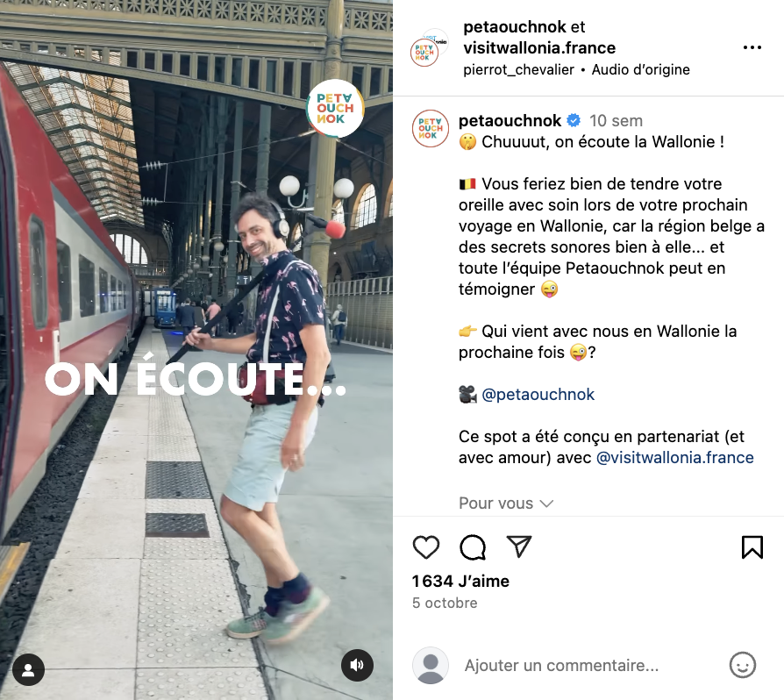
Task: Mute the video sound with speaker button
Action: point(357,665)
